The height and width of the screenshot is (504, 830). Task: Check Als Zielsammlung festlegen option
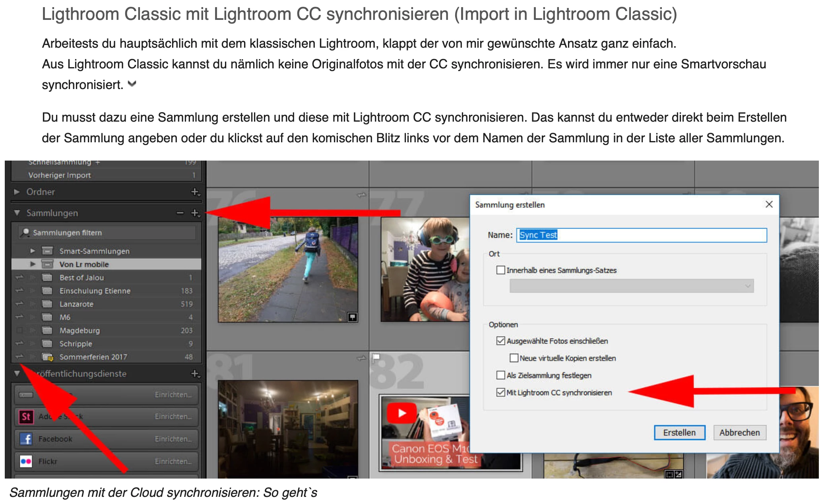click(x=500, y=375)
